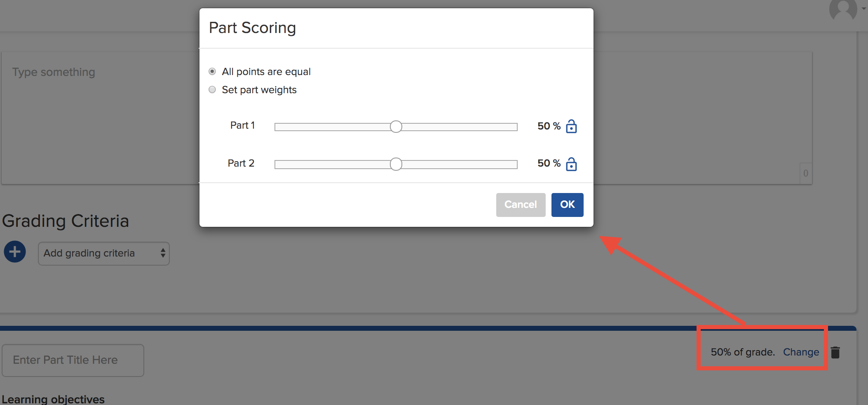Click the Part 1 weight slider handle
The image size is (868, 405).
pos(396,126)
